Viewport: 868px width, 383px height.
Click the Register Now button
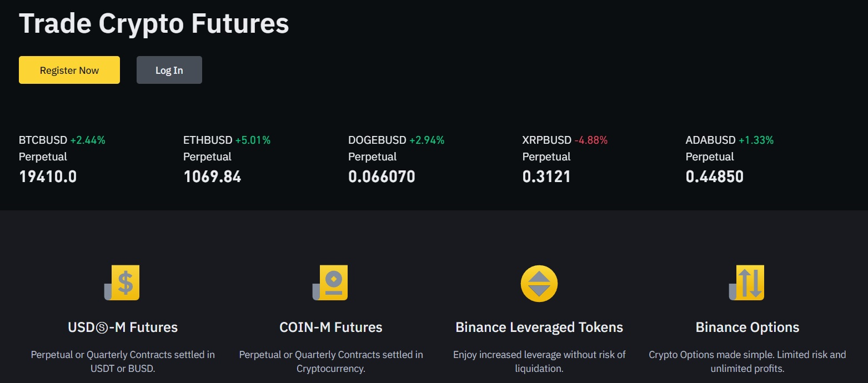click(x=69, y=70)
